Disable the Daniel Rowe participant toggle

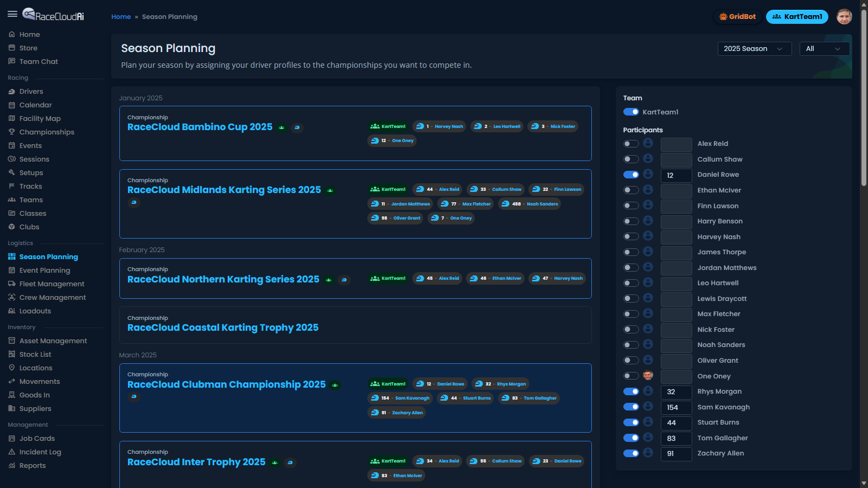pos(631,175)
